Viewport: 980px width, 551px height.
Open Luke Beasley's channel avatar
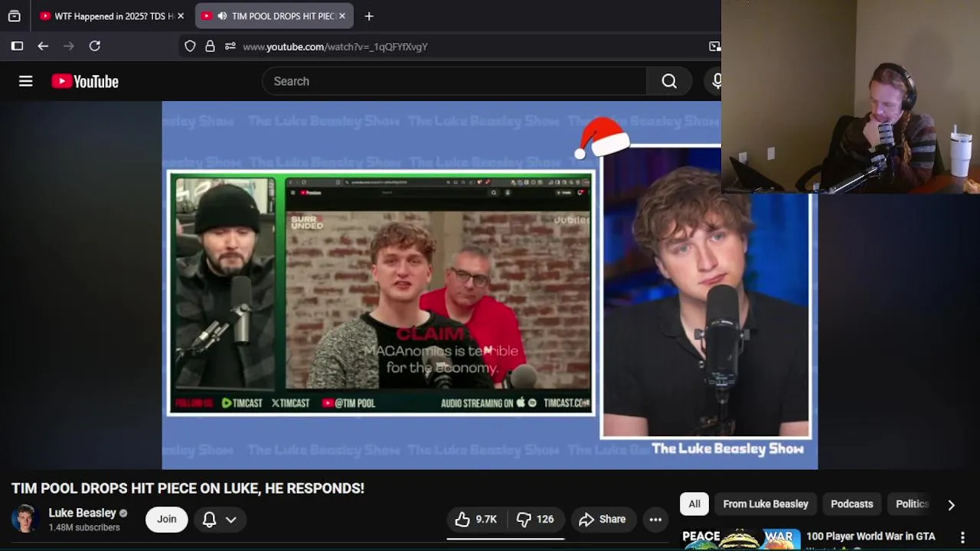pos(25,519)
